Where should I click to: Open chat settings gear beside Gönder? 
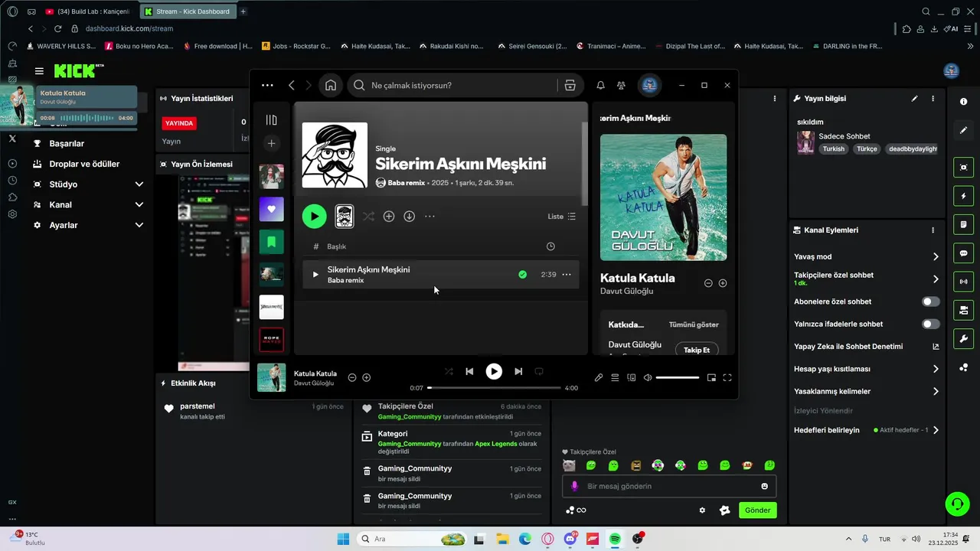click(x=702, y=510)
